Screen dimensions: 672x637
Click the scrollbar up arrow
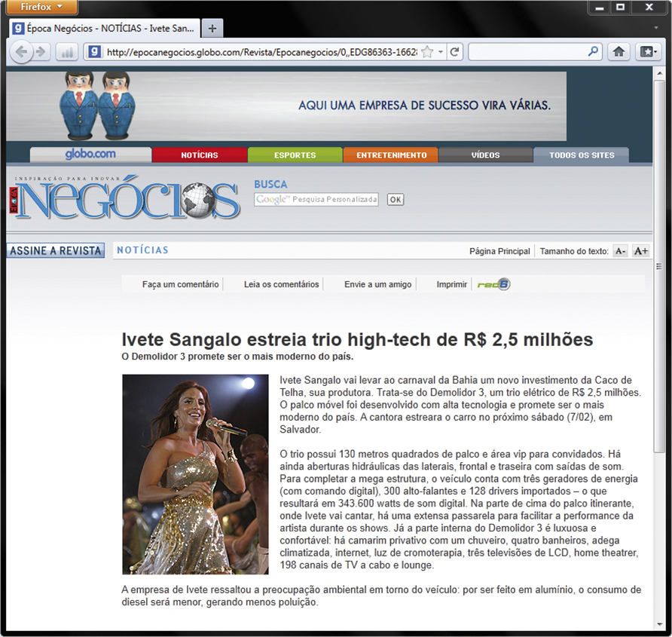[x=659, y=73]
